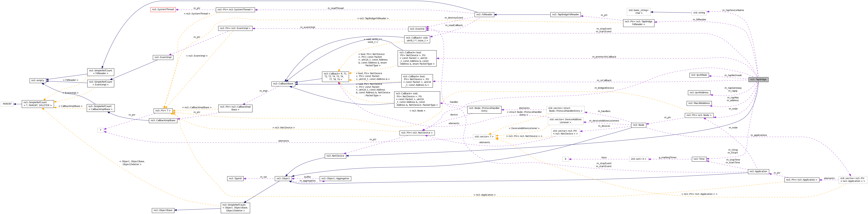The width and height of the screenshot is (868, 214).
Task: Click the ns3::Time node
Action: [699, 159]
